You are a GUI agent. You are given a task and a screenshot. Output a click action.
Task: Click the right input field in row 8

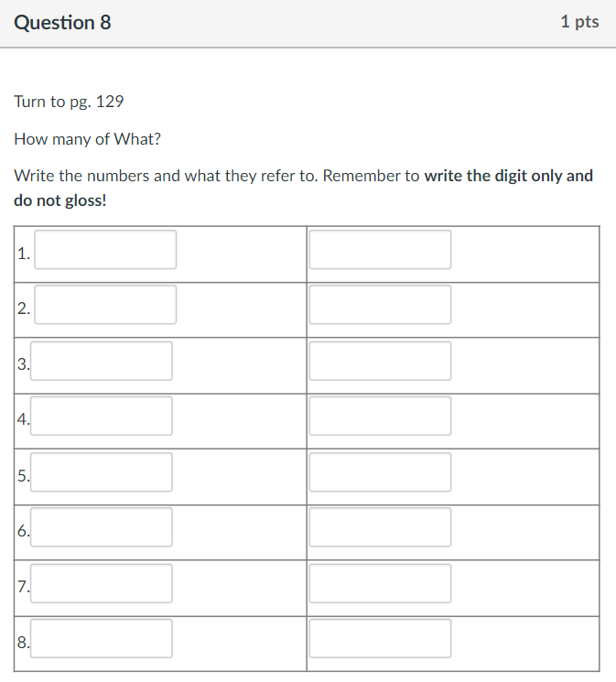[x=380, y=639]
